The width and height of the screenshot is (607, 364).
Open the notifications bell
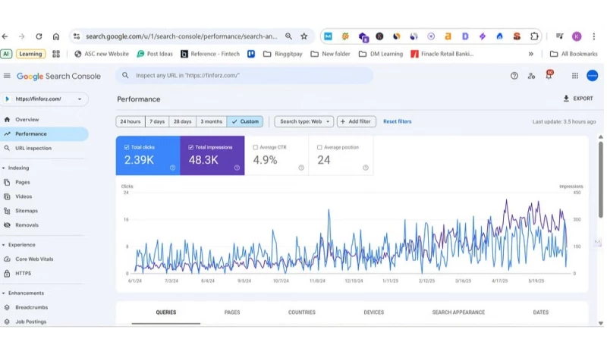[549, 75]
